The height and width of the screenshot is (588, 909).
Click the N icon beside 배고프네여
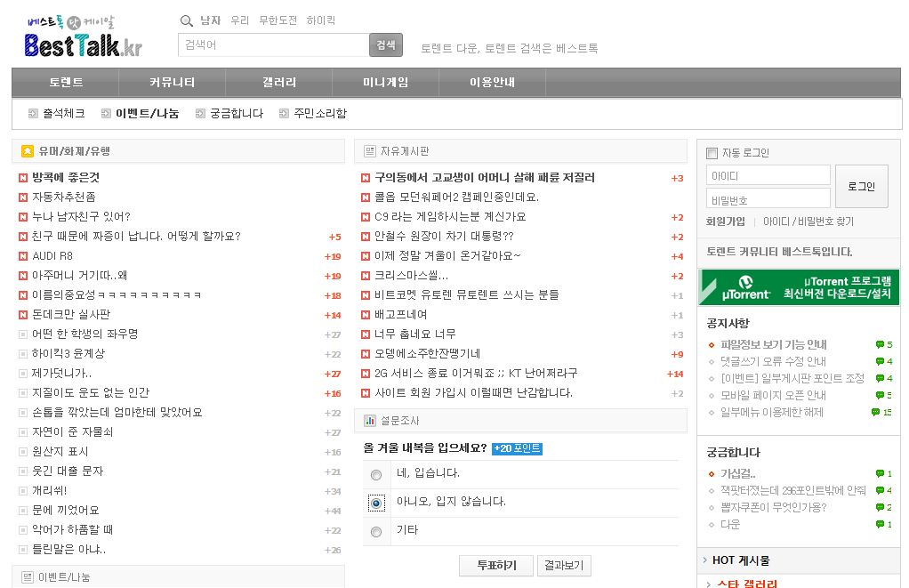click(x=366, y=315)
